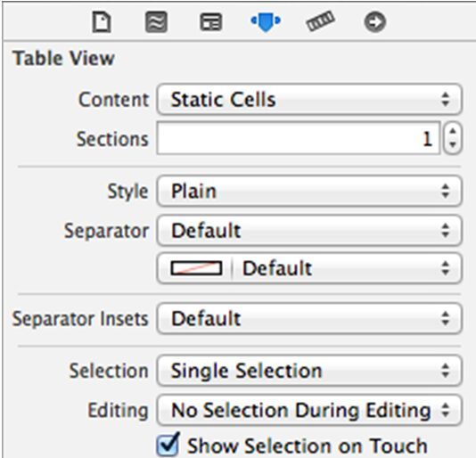Open the Size inspector ruler icon
Viewport: 476px width, 458px height.
[320, 21]
